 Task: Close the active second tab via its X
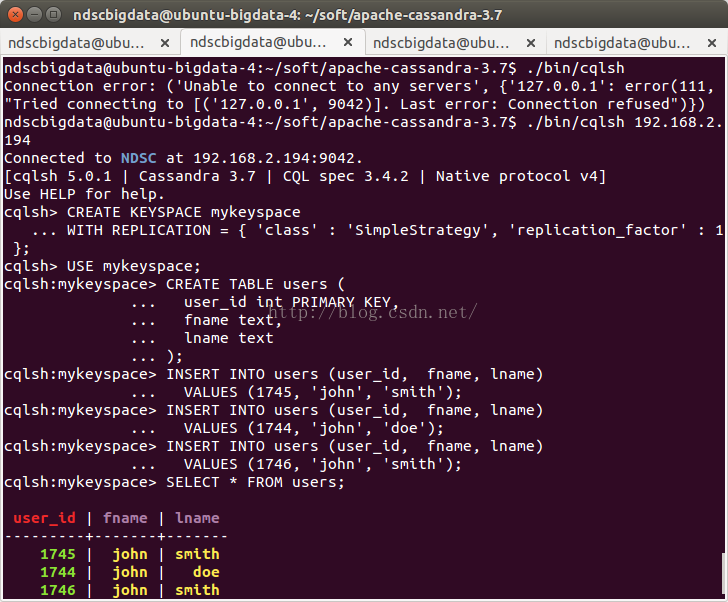click(348, 42)
